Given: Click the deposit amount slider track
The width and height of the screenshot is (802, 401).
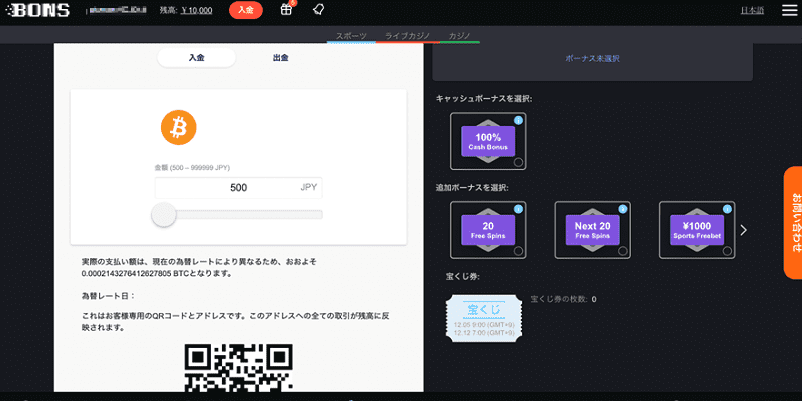Looking at the screenshot, I should coord(239,215).
